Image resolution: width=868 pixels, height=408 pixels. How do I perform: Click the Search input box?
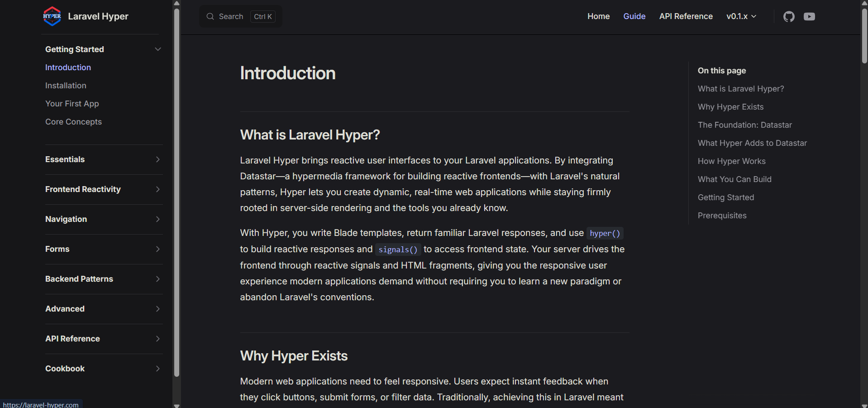(x=241, y=16)
